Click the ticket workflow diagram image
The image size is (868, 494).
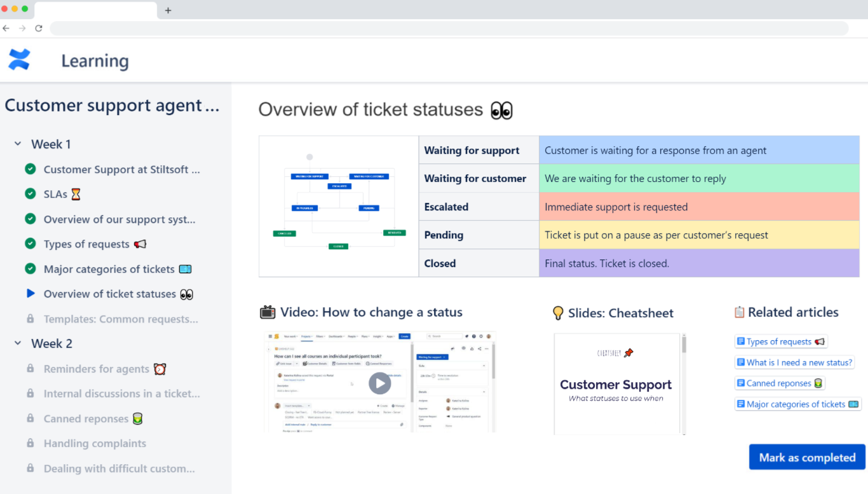(x=339, y=206)
